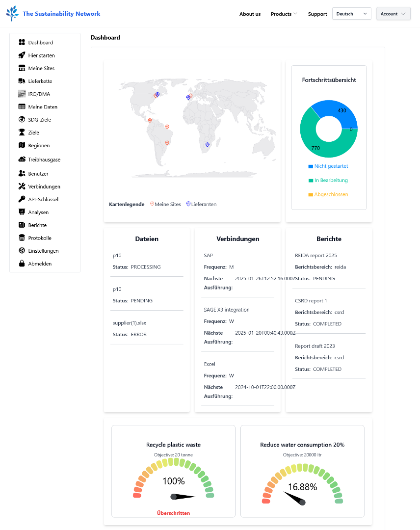Click the CSRD report 1 entry
The height and width of the screenshot is (530, 420).
pos(311,301)
